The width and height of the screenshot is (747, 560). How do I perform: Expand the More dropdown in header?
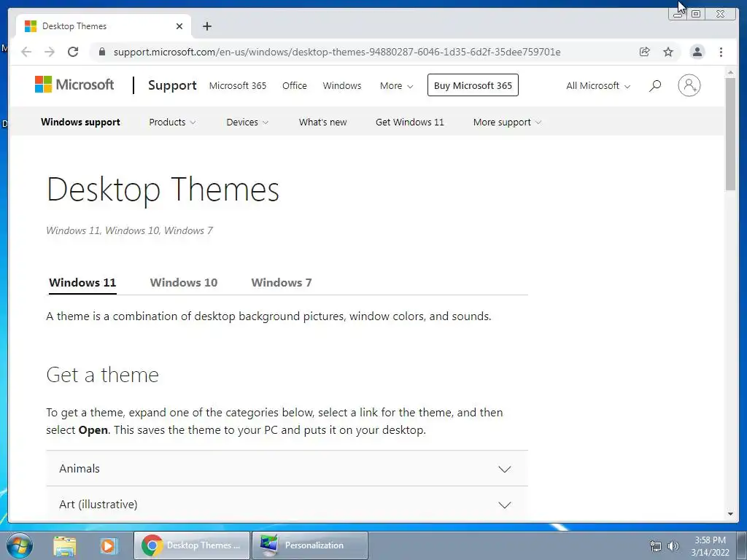[x=396, y=86]
